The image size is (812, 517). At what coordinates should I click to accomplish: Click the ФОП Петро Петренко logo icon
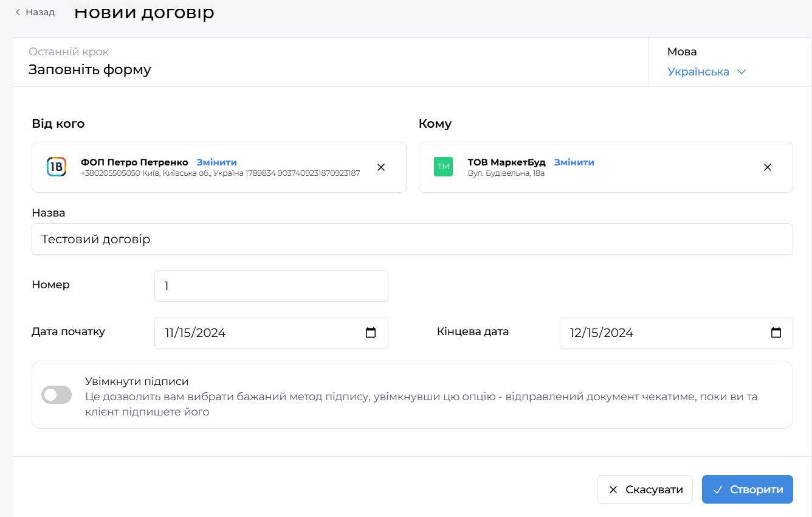[x=57, y=167]
